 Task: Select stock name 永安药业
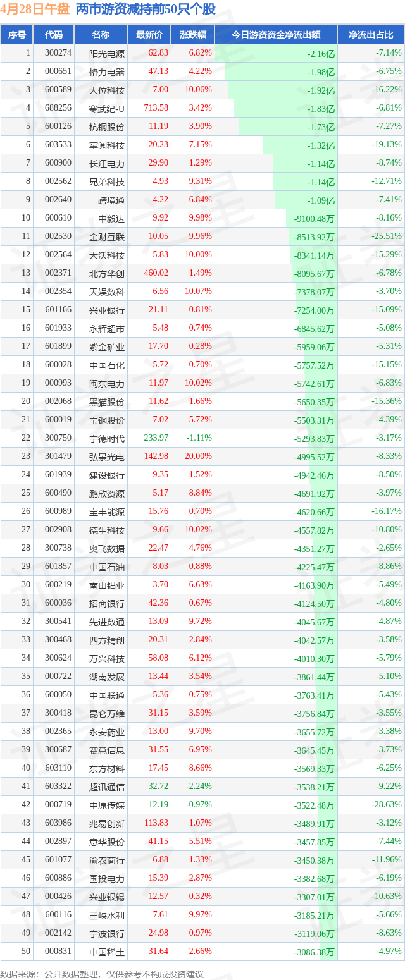(107, 732)
